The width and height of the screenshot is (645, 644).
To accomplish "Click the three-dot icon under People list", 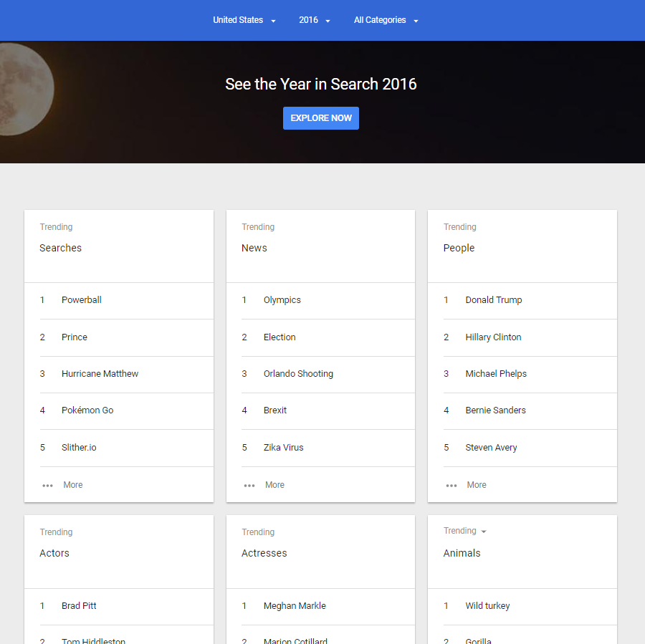I will (x=451, y=485).
